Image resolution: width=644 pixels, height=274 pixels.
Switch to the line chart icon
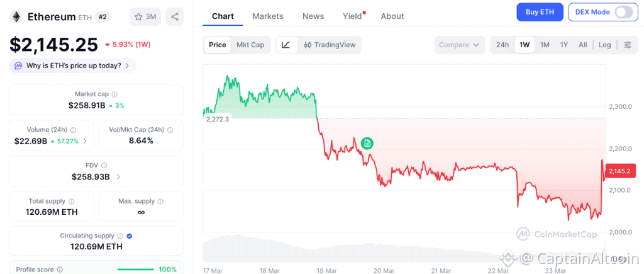[286, 45]
